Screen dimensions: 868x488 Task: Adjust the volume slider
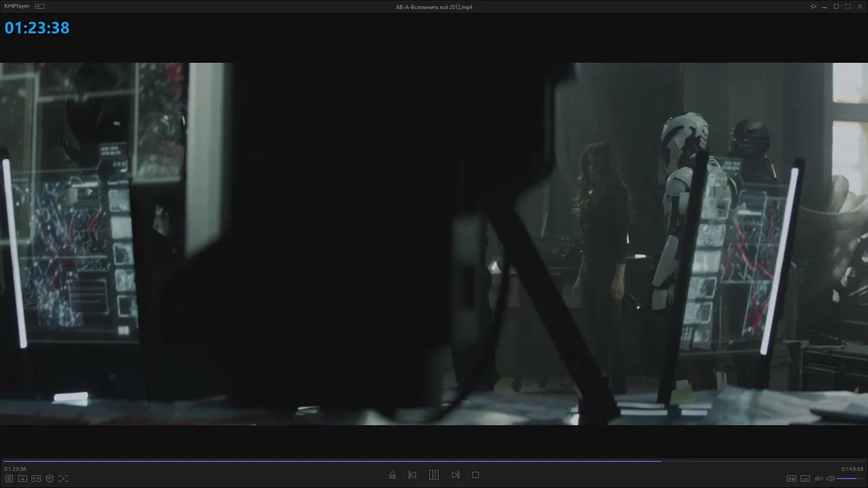(x=850, y=479)
